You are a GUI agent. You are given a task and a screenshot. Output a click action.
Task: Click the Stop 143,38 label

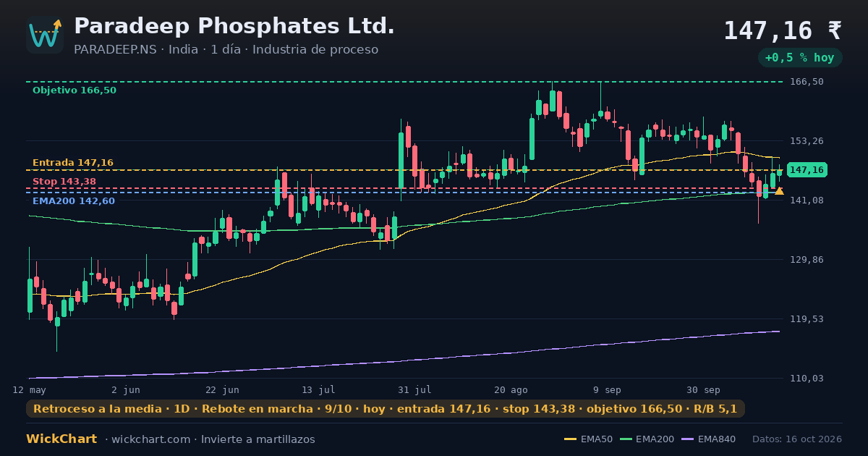pos(64,181)
